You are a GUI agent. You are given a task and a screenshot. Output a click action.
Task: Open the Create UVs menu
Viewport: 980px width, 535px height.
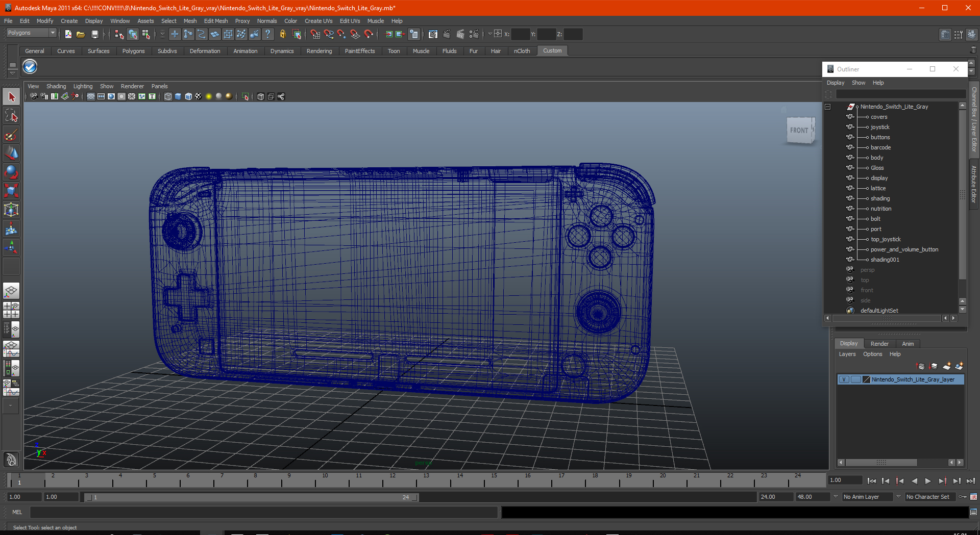coord(318,21)
